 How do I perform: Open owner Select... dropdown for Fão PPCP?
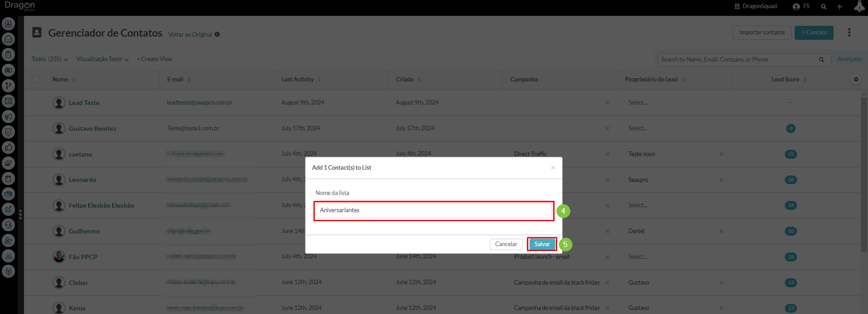click(x=638, y=257)
